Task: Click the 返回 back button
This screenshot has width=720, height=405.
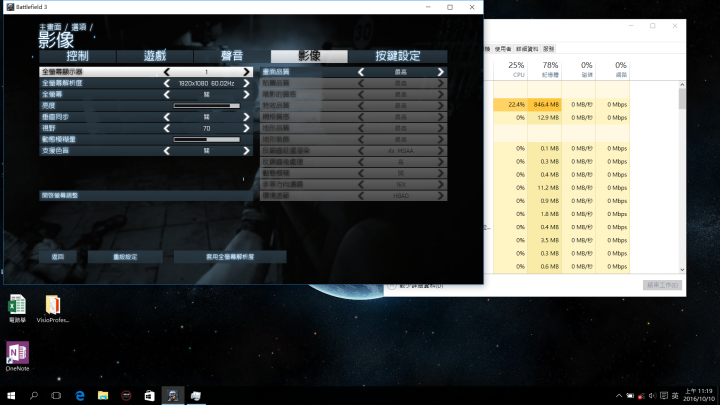Action: click(58, 257)
